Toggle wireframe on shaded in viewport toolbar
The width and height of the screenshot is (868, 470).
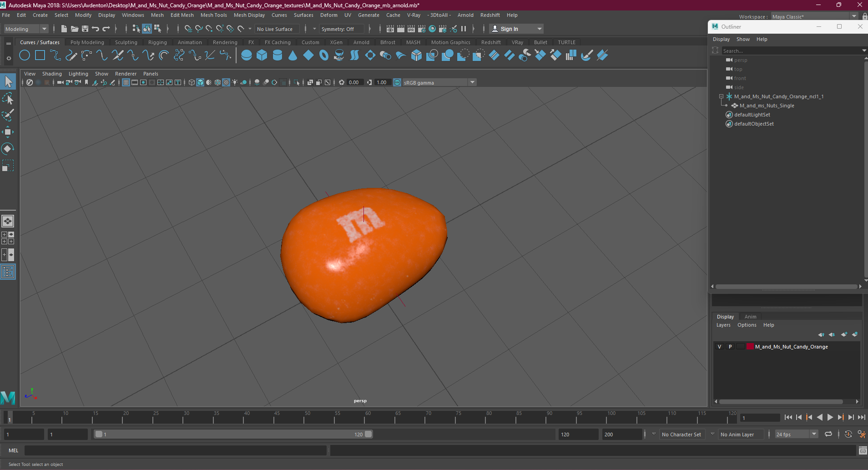pos(217,82)
